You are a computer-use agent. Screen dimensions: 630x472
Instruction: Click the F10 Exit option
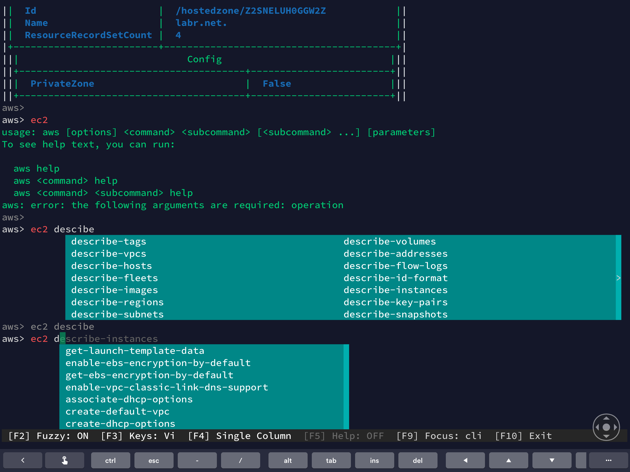pyautogui.click(x=523, y=436)
